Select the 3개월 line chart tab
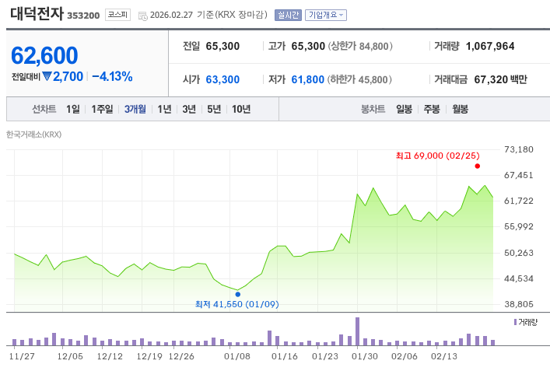The image size is (550, 392). pos(135,109)
